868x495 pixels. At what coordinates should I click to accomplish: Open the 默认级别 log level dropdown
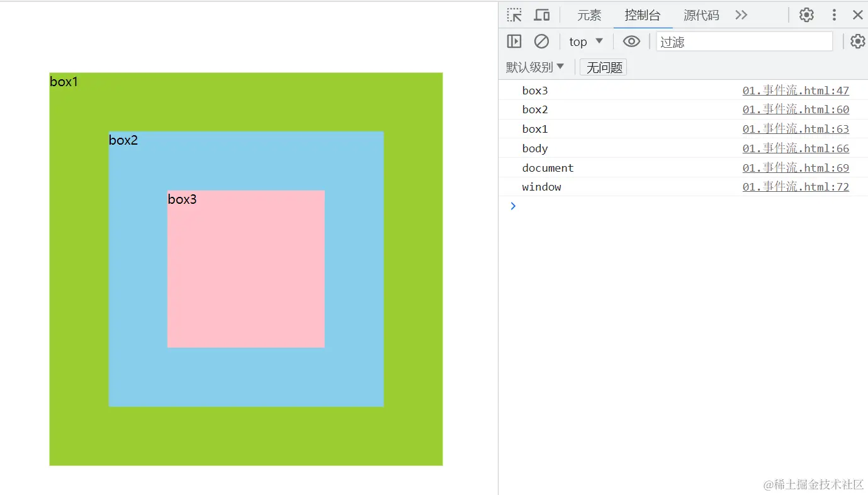(535, 67)
